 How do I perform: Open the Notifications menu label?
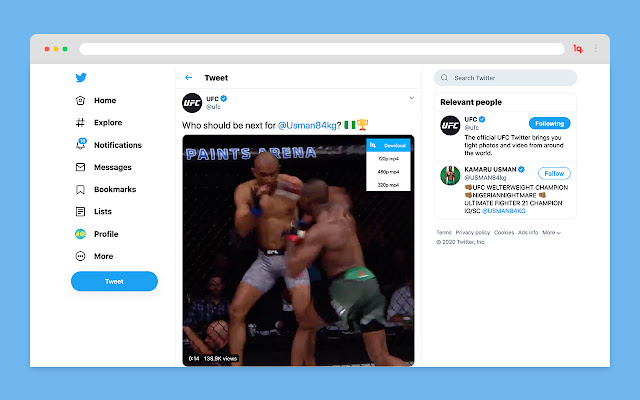(x=118, y=145)
